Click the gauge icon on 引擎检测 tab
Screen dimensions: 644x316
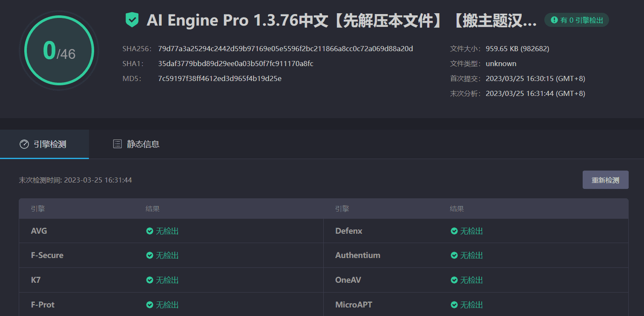(x=24, y=144)
